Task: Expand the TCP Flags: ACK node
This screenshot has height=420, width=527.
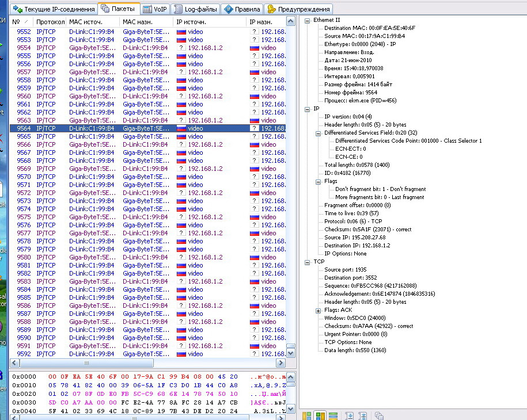Action: (x=318, y=311)
